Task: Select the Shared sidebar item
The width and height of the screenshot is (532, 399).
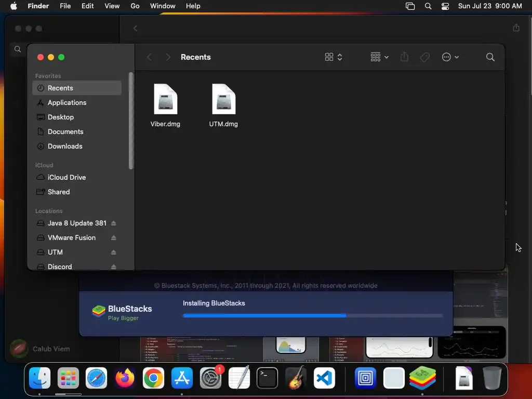Action: 77,192
